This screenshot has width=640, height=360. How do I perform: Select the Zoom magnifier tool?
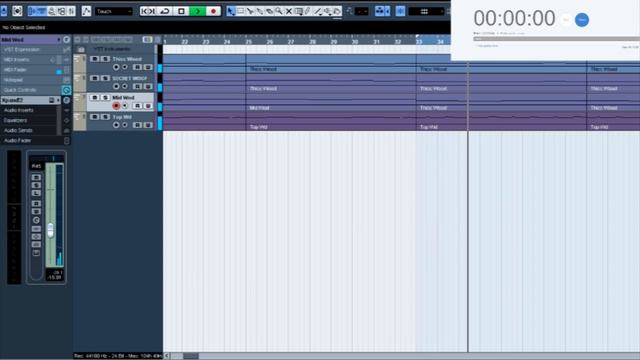tap(278, 11)
